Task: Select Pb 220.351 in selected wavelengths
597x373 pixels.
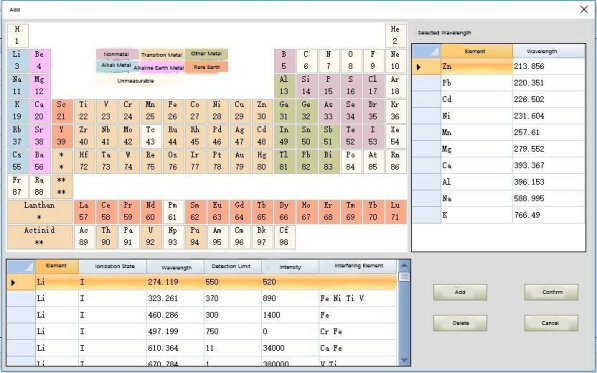Action: [498, 83]
